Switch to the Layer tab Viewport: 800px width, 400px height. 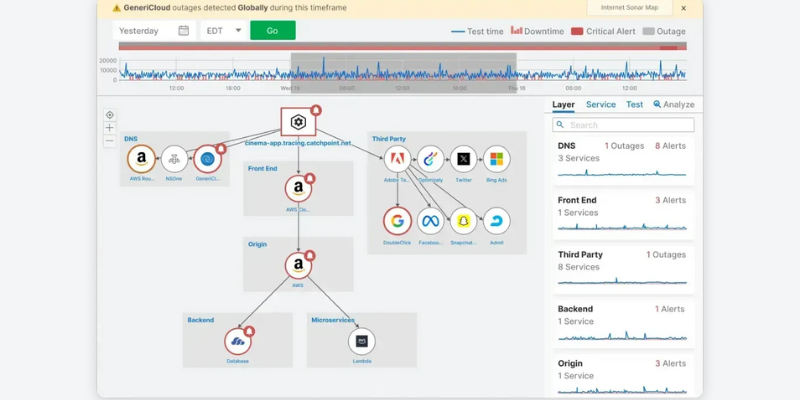[563, 105]
